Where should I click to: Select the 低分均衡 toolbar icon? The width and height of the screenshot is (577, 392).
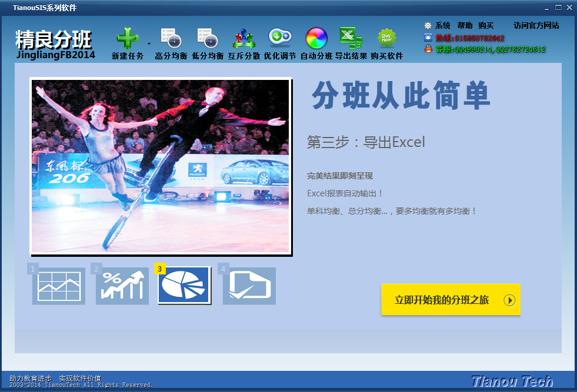point(208,38)
